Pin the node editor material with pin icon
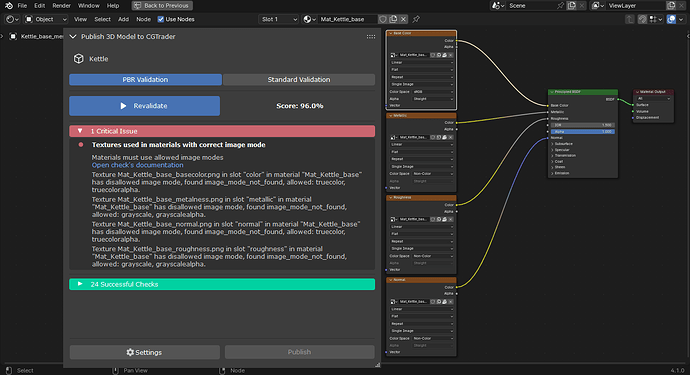 [416, 19]
